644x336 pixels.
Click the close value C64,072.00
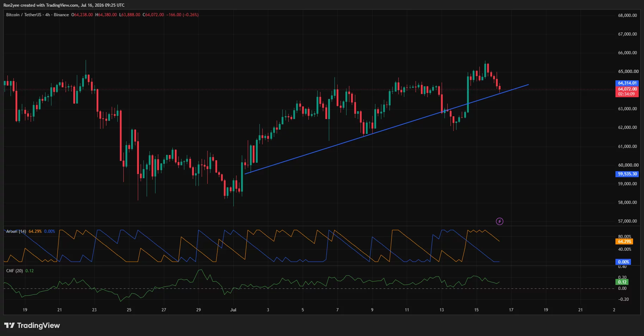[x=153, y=15]
